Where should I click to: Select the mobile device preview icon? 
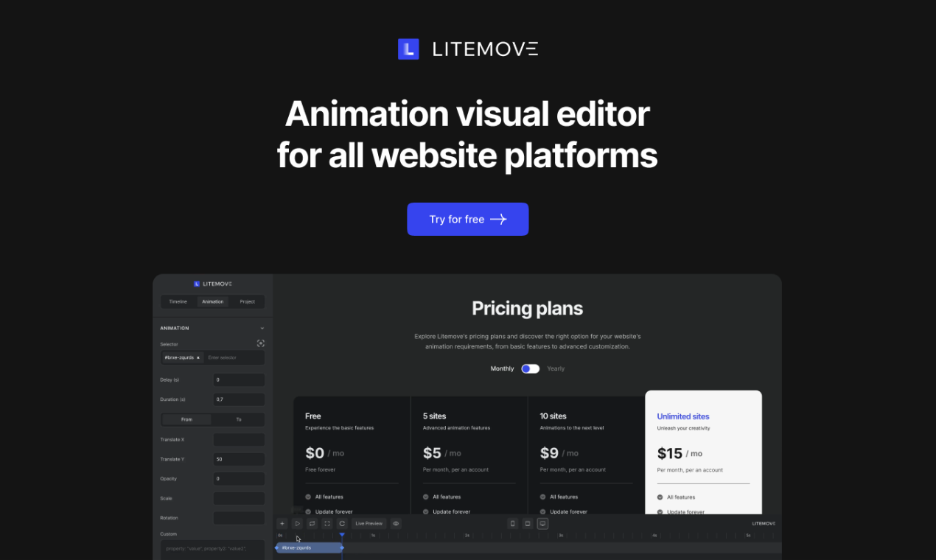coord(513,523)
